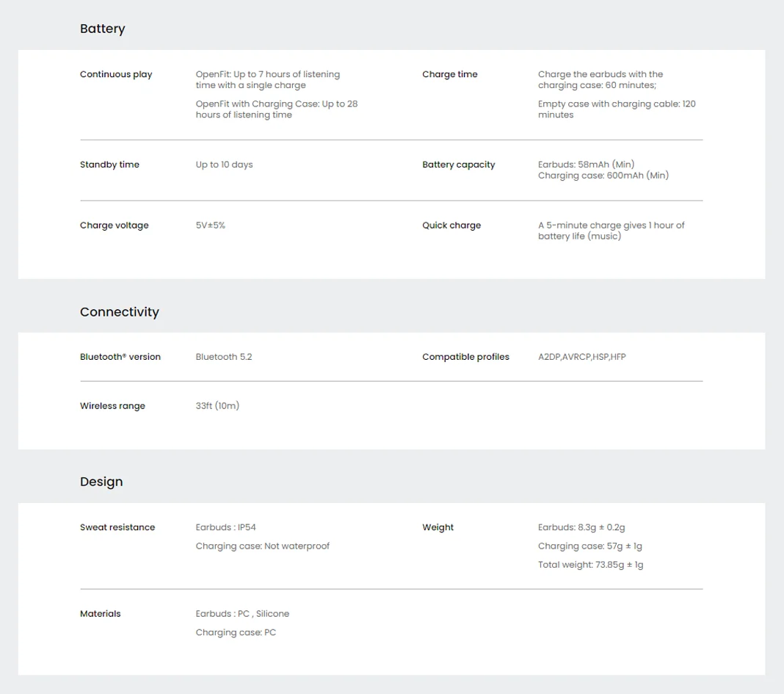Click the Charge voltage label
This screenshot has width=784, height=694.
click(114, 225)
